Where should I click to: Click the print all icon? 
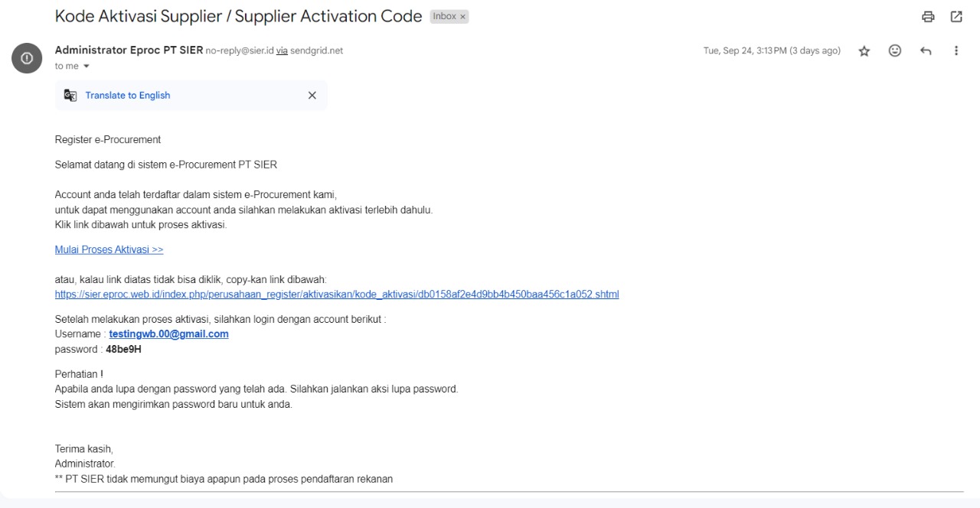929,17
